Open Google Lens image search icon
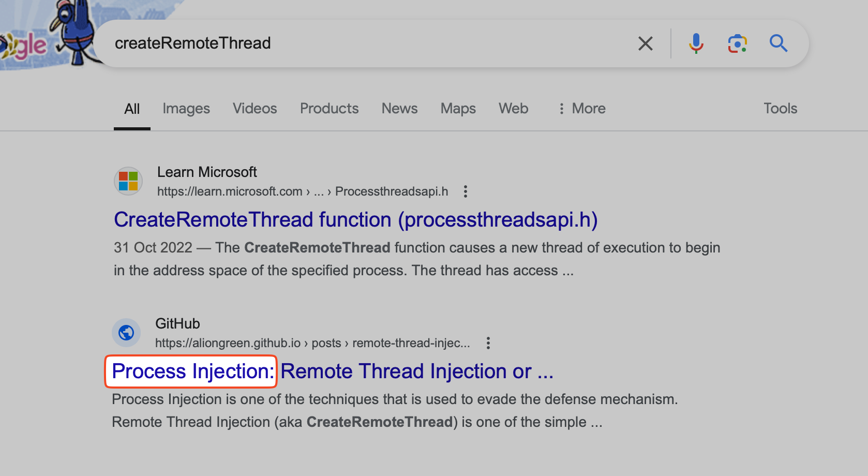This screenshot has width=868, height=476. point(737,43)
